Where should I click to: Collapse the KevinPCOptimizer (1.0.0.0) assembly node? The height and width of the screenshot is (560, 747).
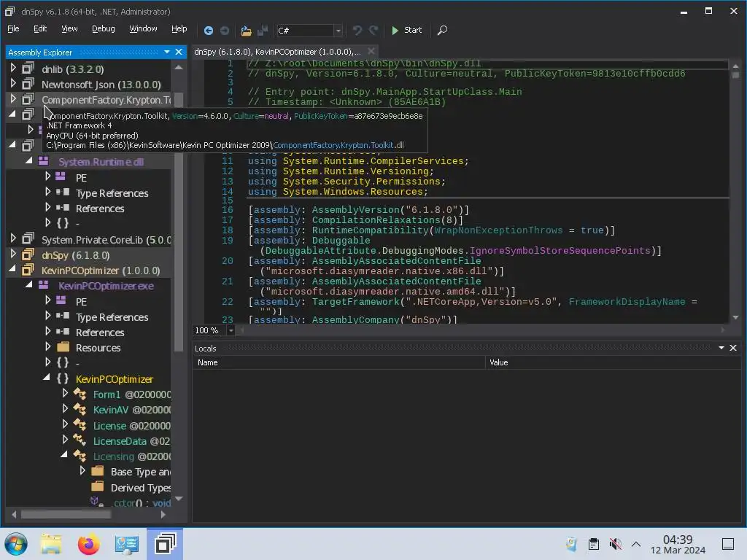pos(13,270)
